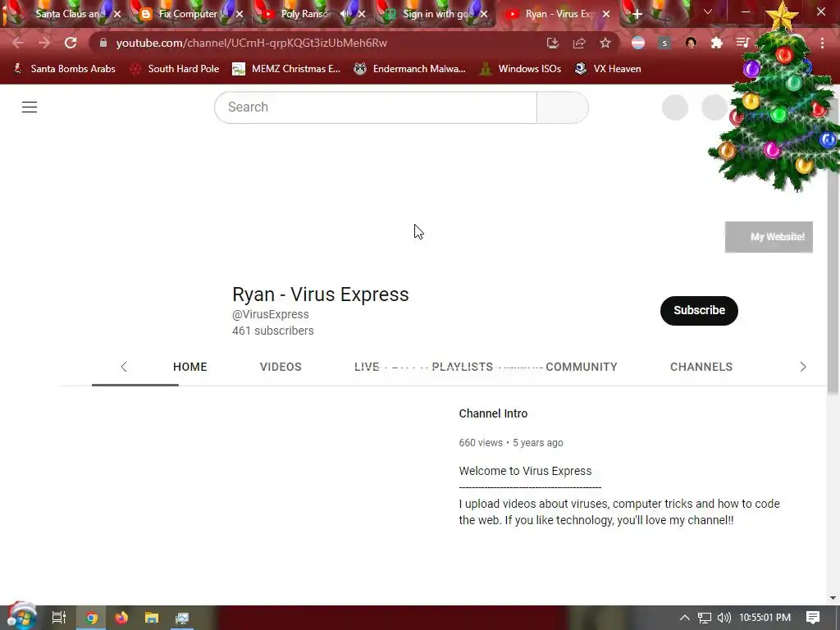Open the Windows Start menu
The image size is (840, 630).
click(21, 617)
